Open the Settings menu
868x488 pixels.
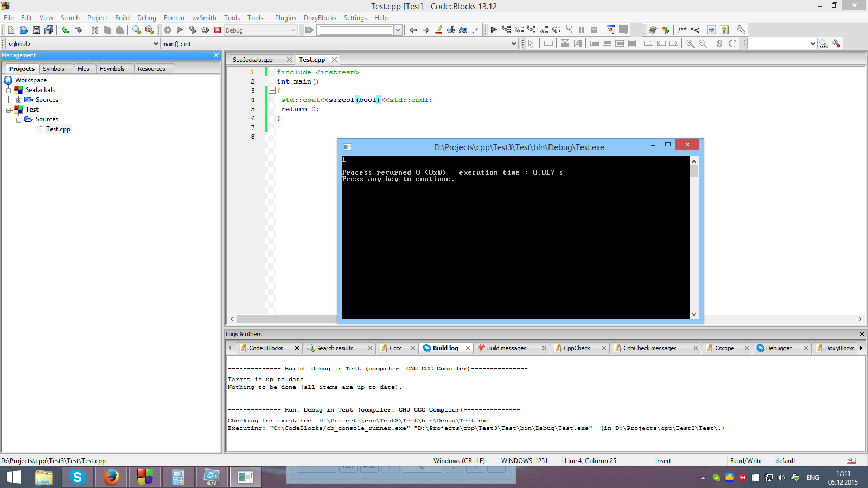(355, 18)
